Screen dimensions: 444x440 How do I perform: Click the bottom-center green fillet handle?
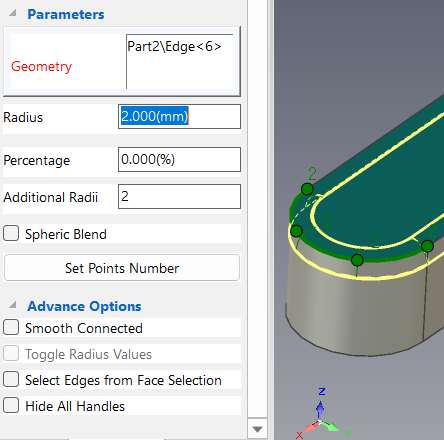click(x=357, y=260)
